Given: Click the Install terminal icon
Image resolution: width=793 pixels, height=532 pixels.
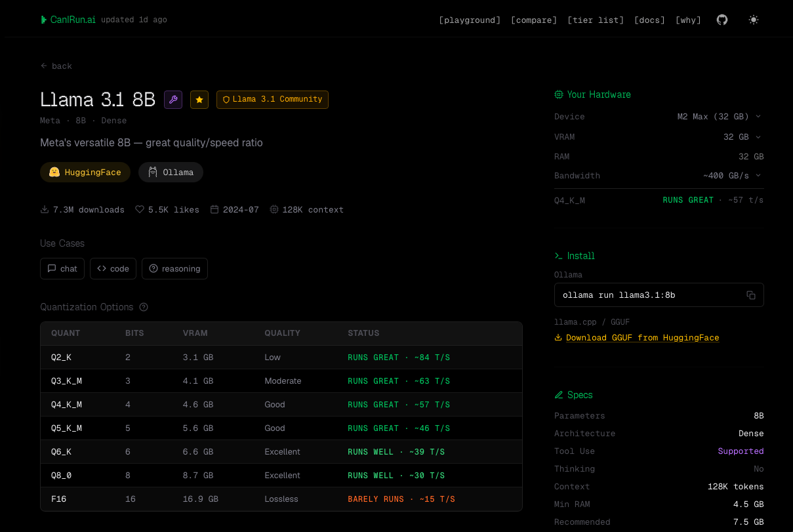Looking at the screenshot, I should coord(559,256).
